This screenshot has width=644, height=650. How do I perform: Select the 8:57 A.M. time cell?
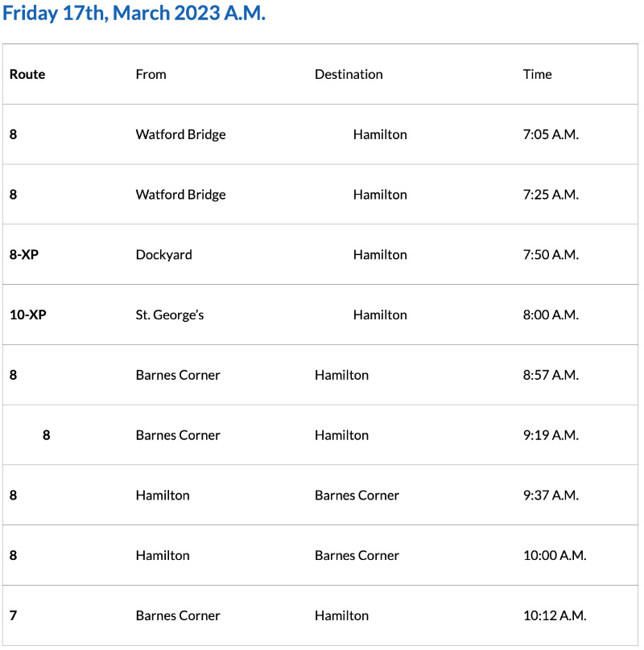(551, 375)
